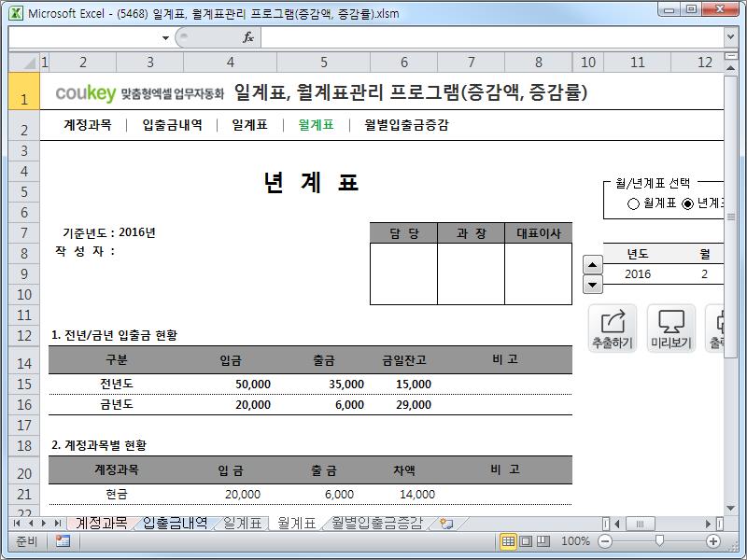747x560 pixels.
Task: Open the 계정과목 navigation link
Action: point(88,125)
